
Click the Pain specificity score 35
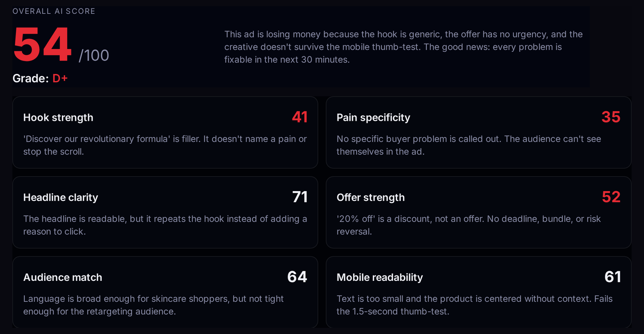(x=611, y=117)
